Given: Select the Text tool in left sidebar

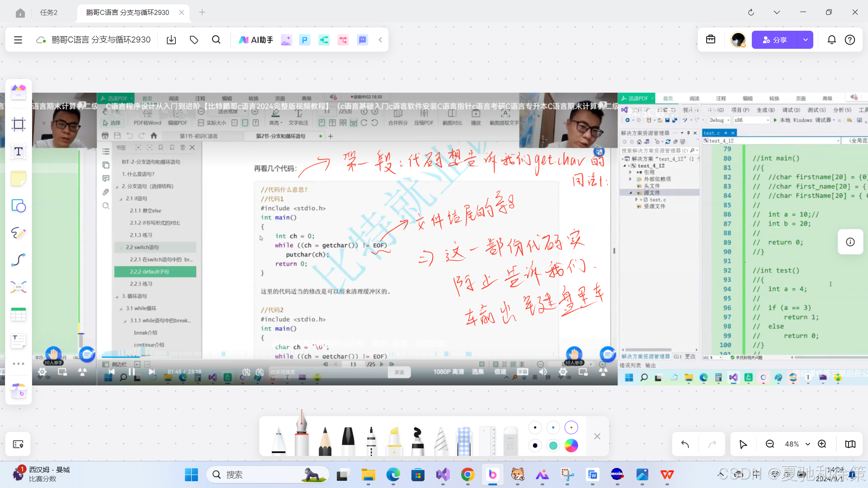Looking at the screenshot, I should pos(19,151).
